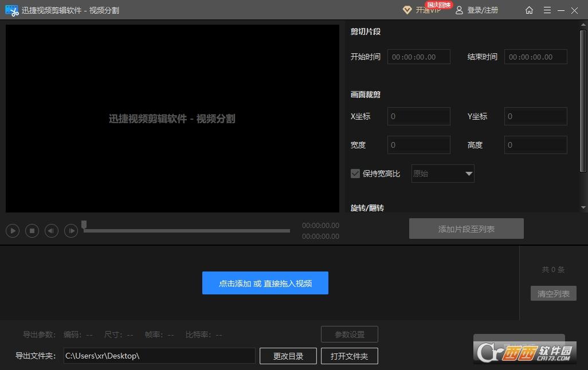
Task: Click the 开始时间 input field
Action: click(418, 57)
